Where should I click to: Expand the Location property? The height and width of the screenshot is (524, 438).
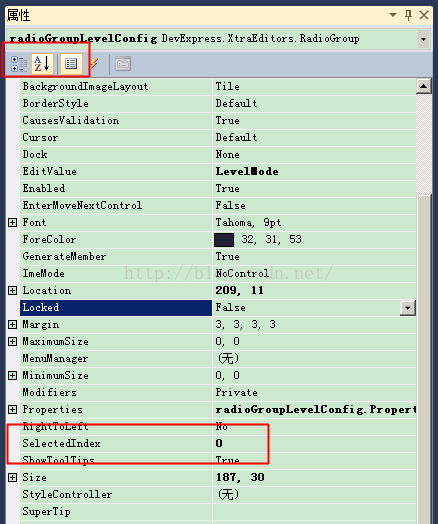(12, 290)
